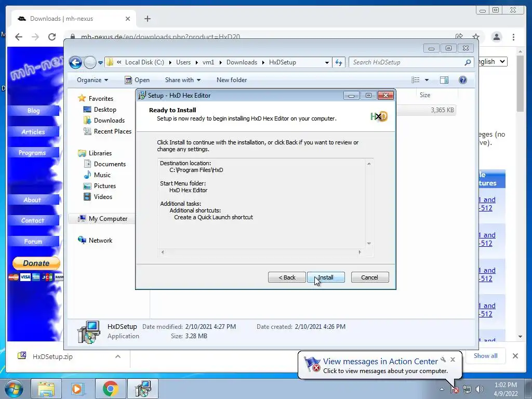Refresh the Explorer address bar

(339, 62)
